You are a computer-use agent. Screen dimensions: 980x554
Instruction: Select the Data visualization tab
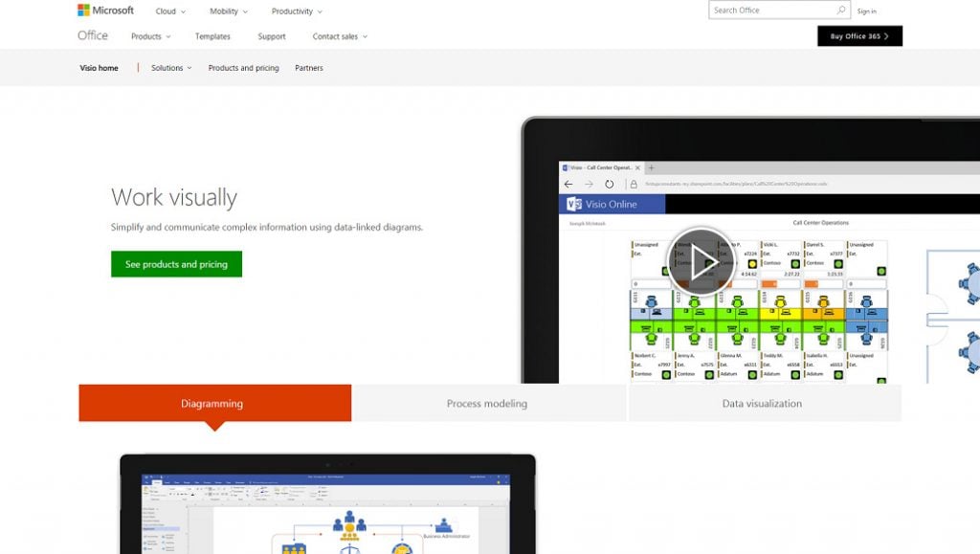point(765,403)
